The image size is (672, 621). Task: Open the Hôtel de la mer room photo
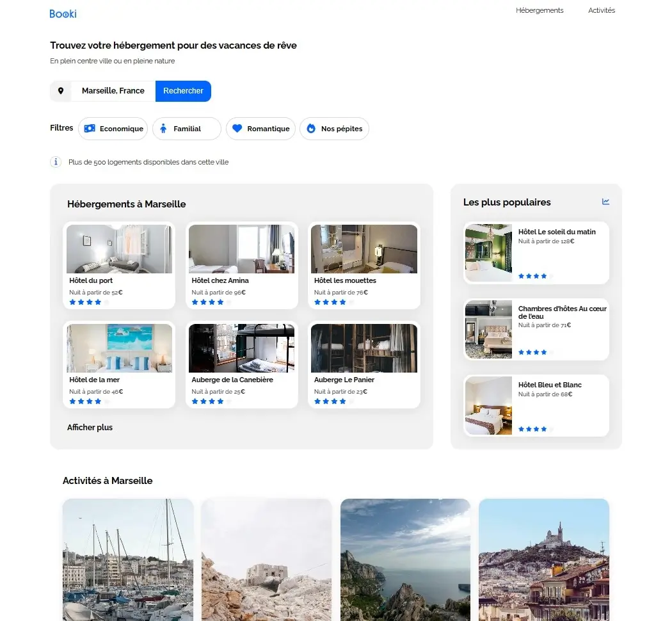coord(119,348)
